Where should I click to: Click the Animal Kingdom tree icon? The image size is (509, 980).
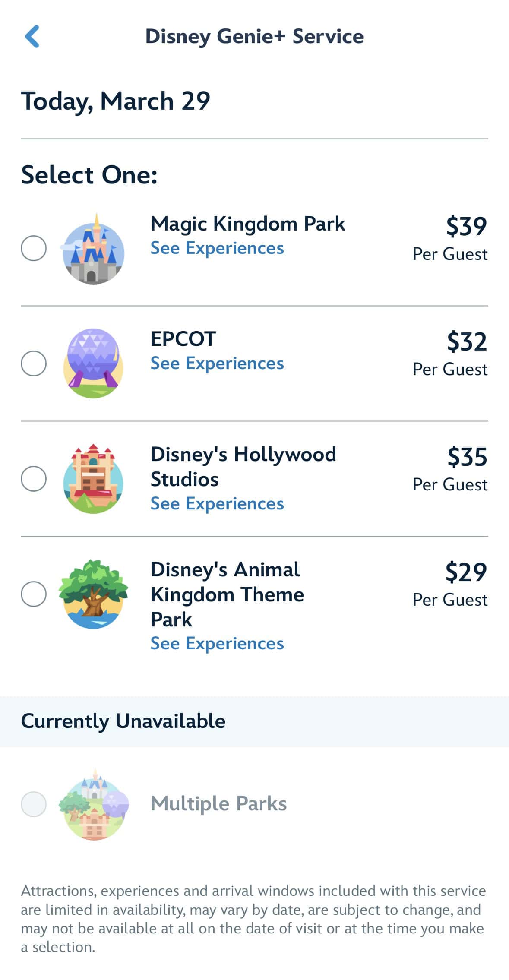[93, 594]
